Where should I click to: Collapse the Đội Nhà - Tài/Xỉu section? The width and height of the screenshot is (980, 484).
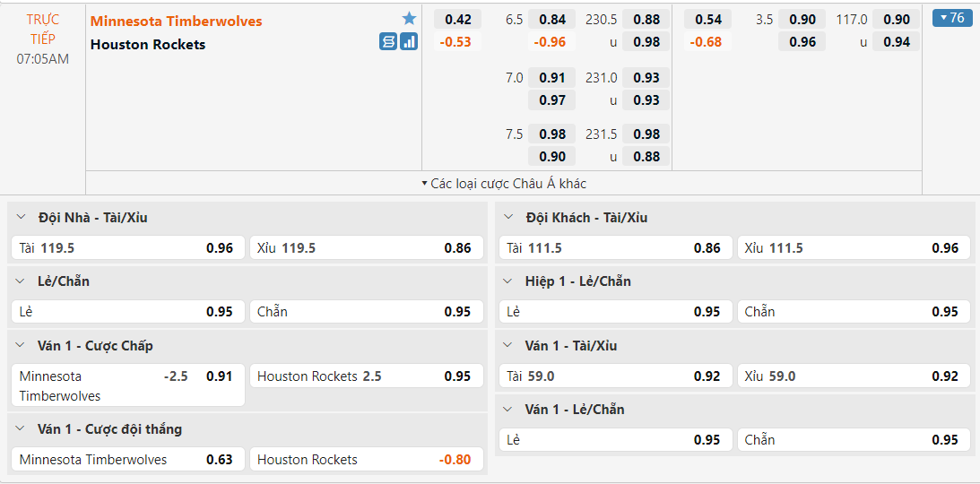21,218
